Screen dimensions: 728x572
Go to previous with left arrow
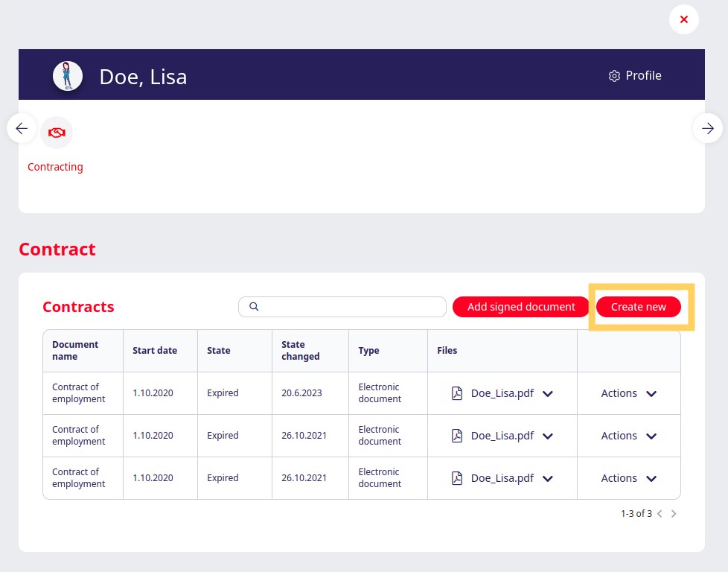coord(22,128)
